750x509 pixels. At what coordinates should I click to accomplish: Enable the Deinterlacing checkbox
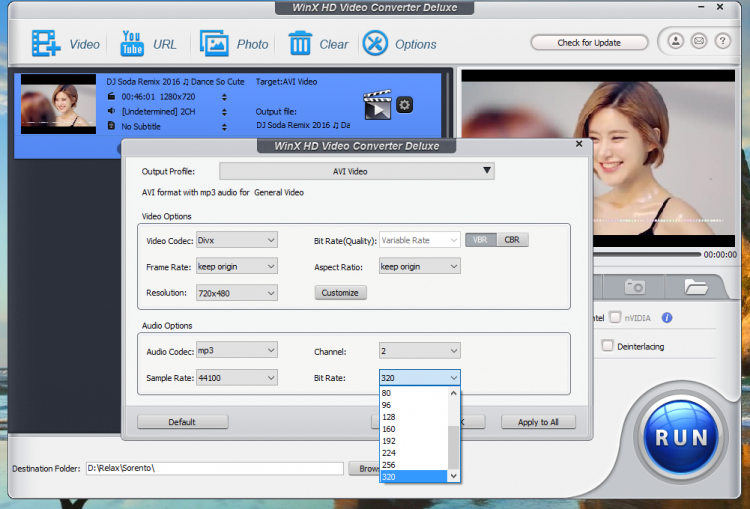click(x=607, y=346)
